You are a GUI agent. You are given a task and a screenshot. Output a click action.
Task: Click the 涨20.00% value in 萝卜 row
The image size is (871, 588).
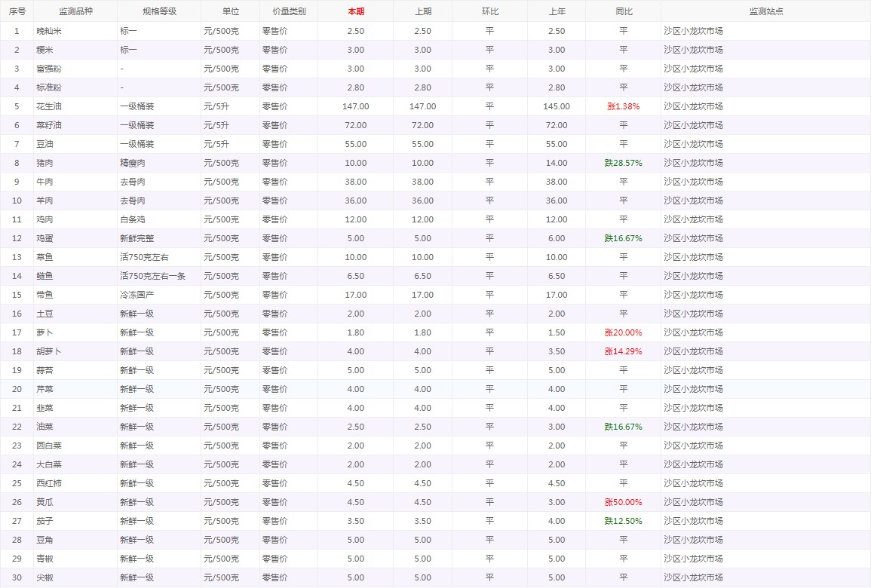623,332
